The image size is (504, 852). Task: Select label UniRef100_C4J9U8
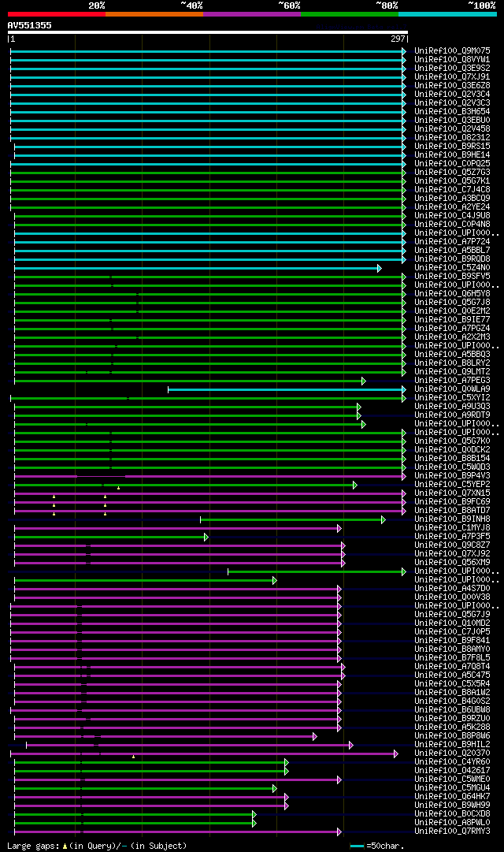(x=452, y=216)
